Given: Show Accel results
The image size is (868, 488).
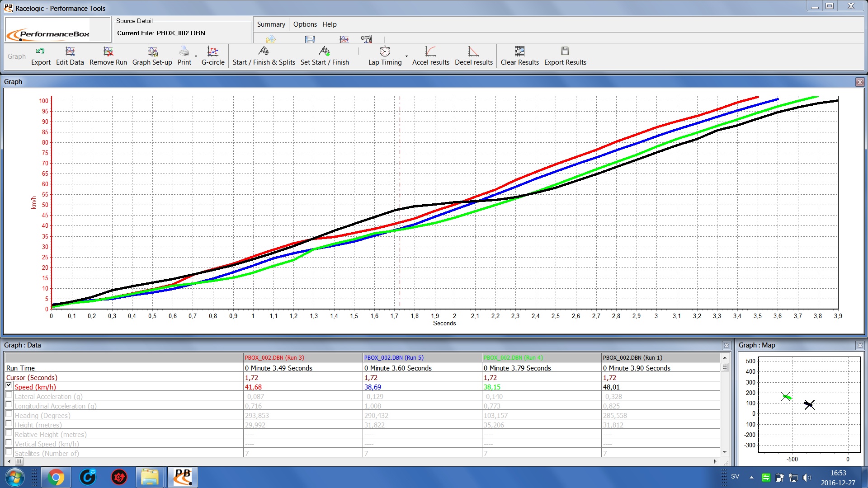Looking at the screenshot, I should click(x=430, y=56).
